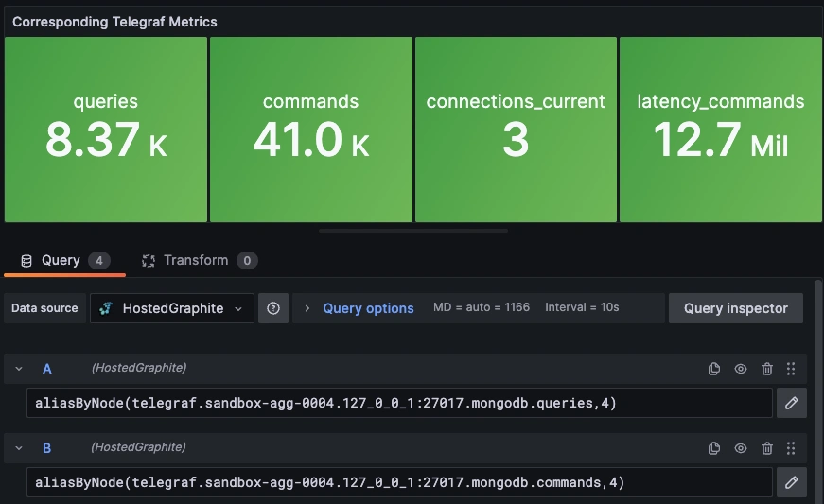Screen dimensions: 824x504
Task: Expand Query options section
Action: coord(307,308)
